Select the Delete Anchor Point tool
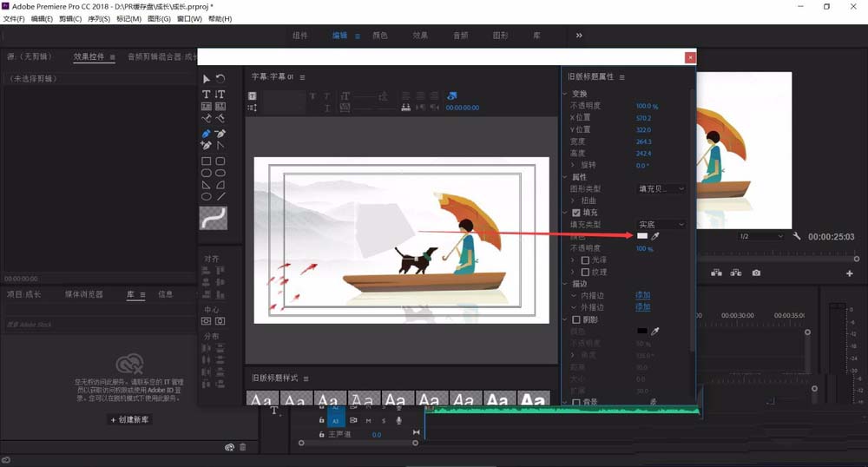 (220, 134)
